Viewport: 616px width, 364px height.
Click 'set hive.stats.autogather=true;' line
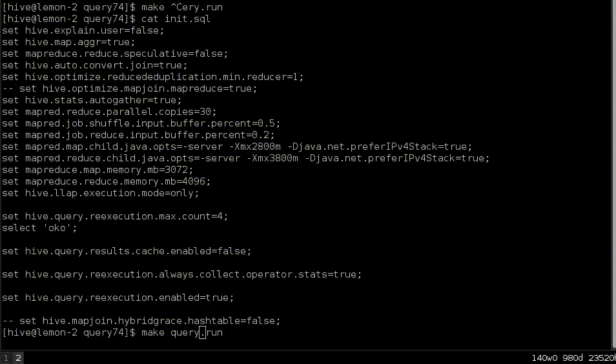click(92, 100)
